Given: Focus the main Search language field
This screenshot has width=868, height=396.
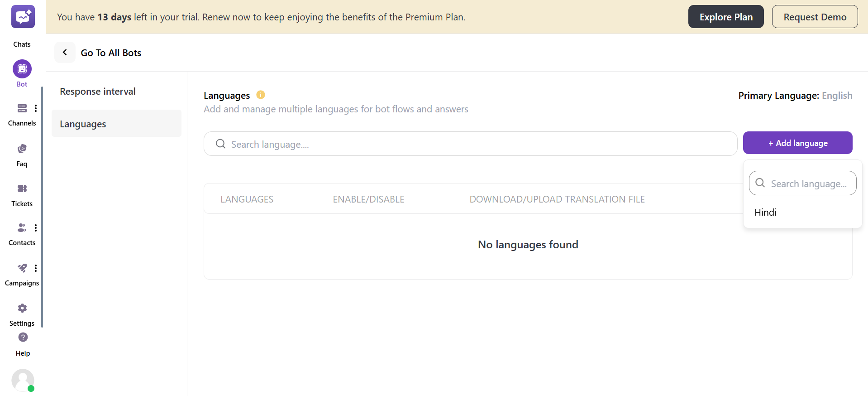Looking at the screenshot, I should click(x=470, y=144).
